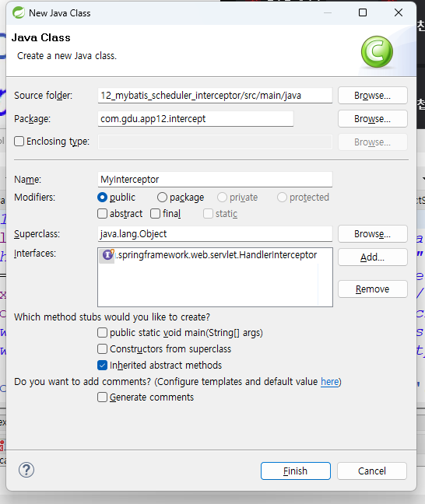This screenshot has height=504, width=425.
Task: Select the public modifier radio button
Action: 102,198
